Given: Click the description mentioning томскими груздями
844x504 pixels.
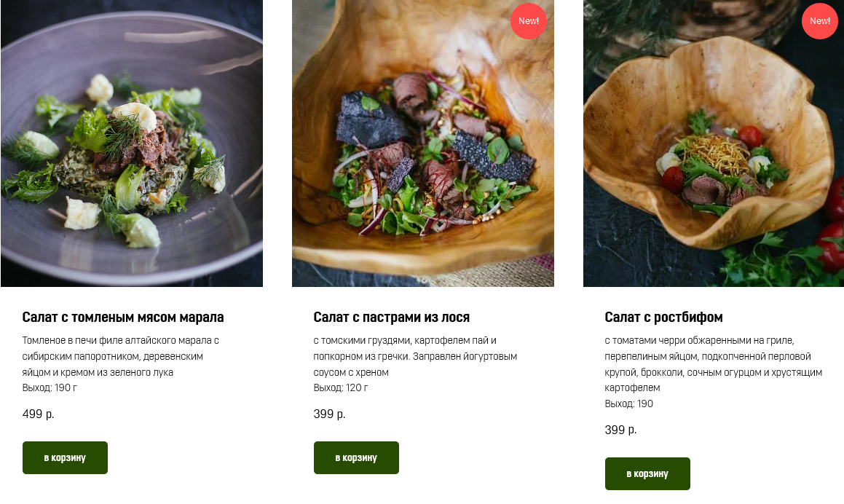Looking at the screenshot, I should tap(415, 356).
